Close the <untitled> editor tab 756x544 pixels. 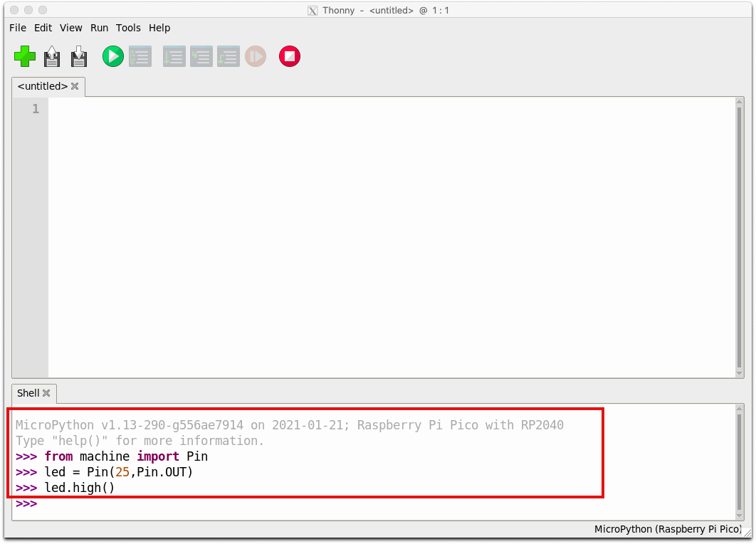click(75, 86)
